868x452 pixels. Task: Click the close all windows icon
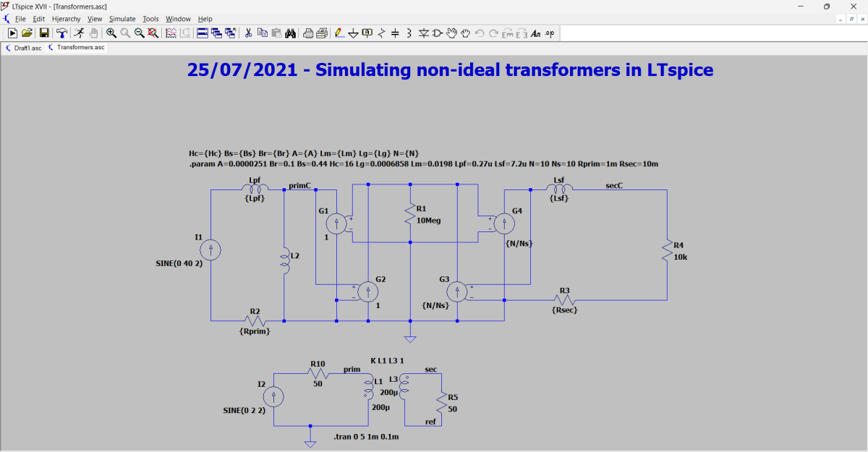tap(230, 33)
